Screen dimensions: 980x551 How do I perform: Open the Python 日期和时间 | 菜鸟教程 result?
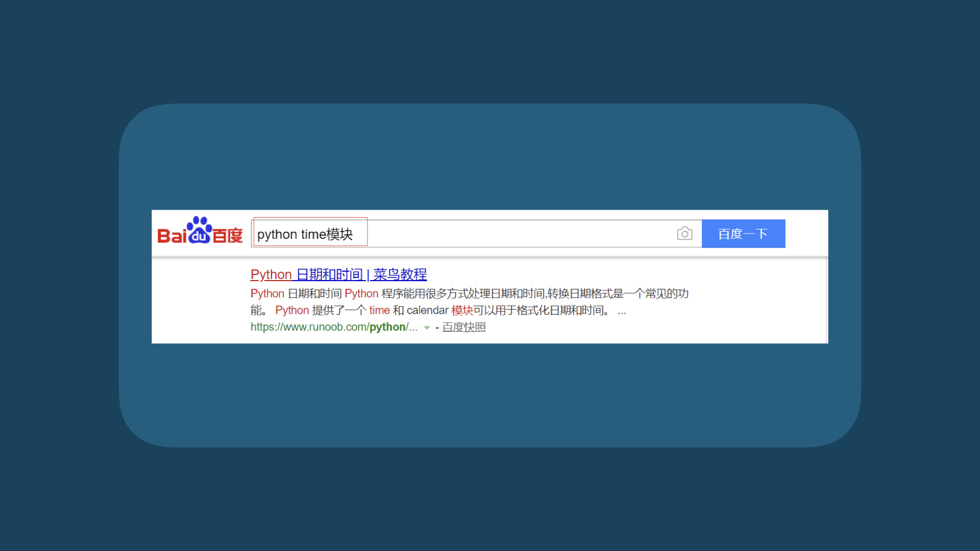coord(338,274)
